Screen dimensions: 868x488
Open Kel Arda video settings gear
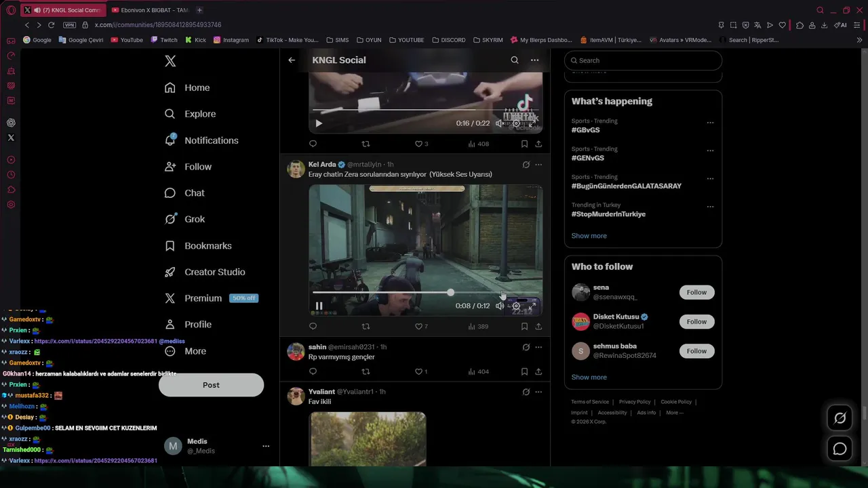pos(516,306)
